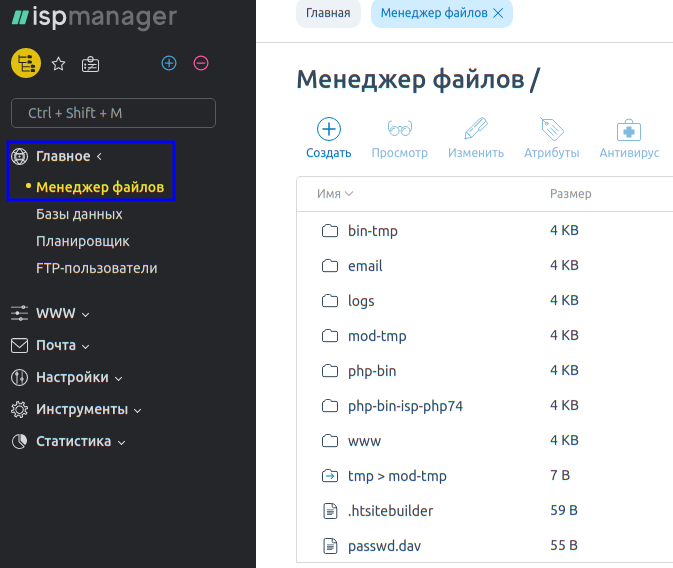Expand the Инструменты menu section
The image size is (673, 568).
click(x=88, y=410)
